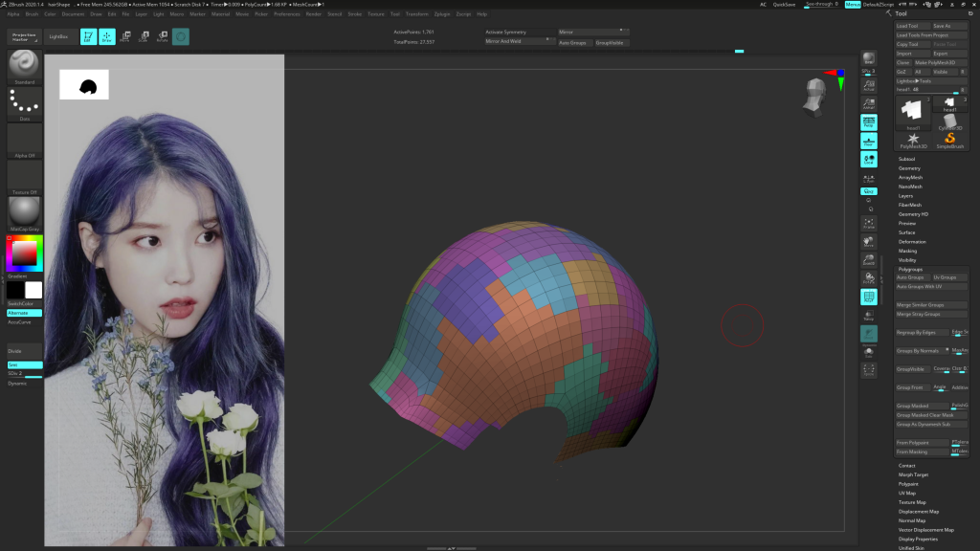Screen dimensions: 980x551
Task: Open the Preferences menu
Action: point(286,14)
